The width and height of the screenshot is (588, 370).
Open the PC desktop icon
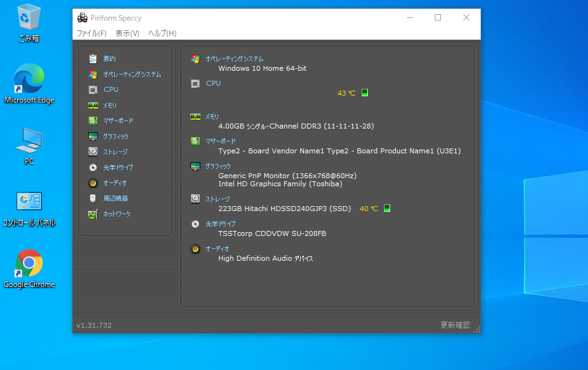click(29, 147)
